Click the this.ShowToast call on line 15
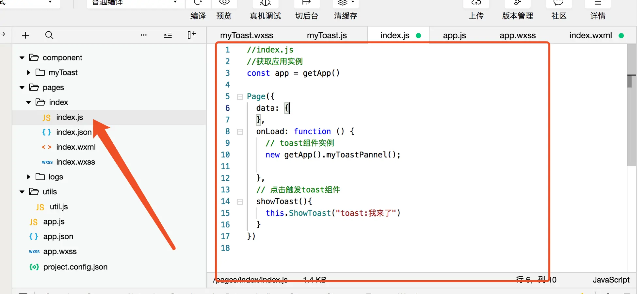644x294 pixels. [333, 213]
